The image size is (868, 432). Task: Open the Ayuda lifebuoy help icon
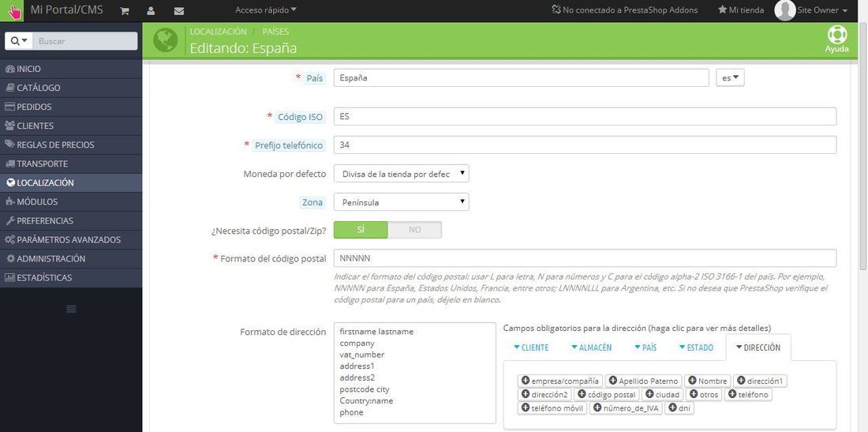point(837,35)
